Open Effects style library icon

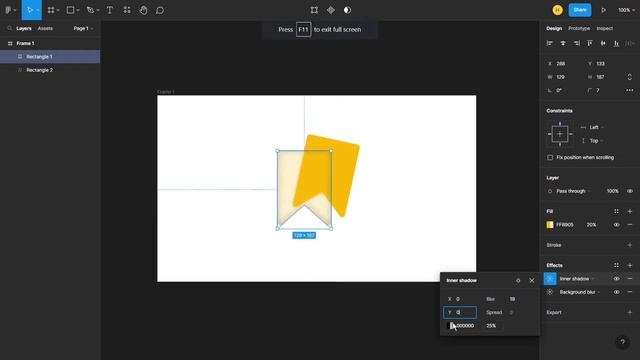coord(616,265)
